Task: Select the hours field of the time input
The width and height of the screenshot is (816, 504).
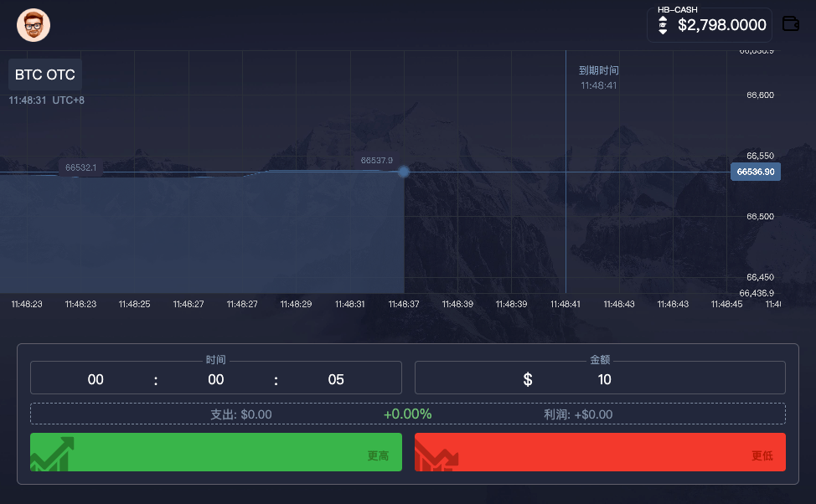Action: (x=96, y=380)
